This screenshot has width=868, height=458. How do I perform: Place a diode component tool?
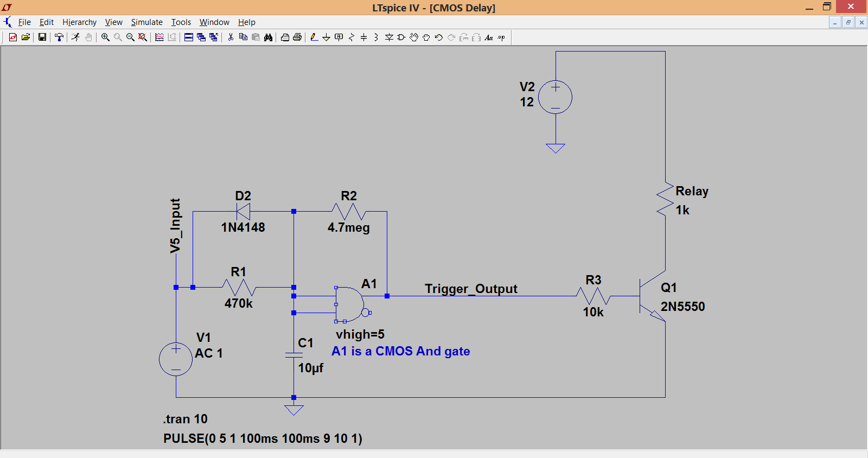389,37
